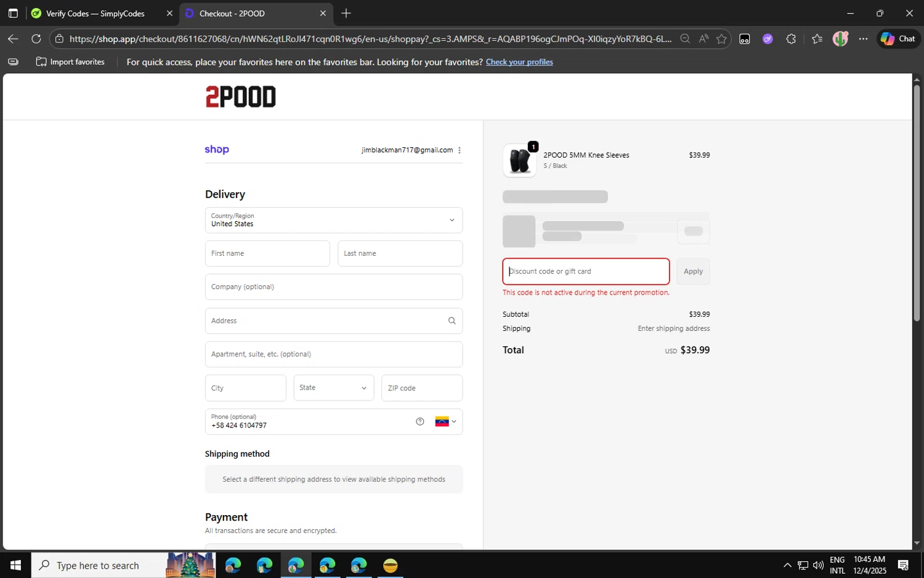The height and width of the screenshot is (578, 924).
Task: Click the knee sleeves product thumbnail
Action: (x=519, y=160)
